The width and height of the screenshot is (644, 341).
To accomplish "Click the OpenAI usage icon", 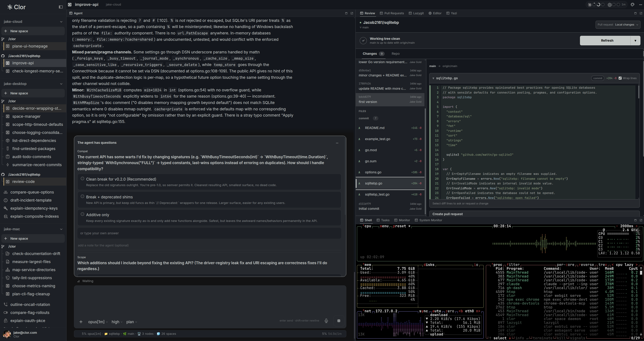I will coord(610,5).
